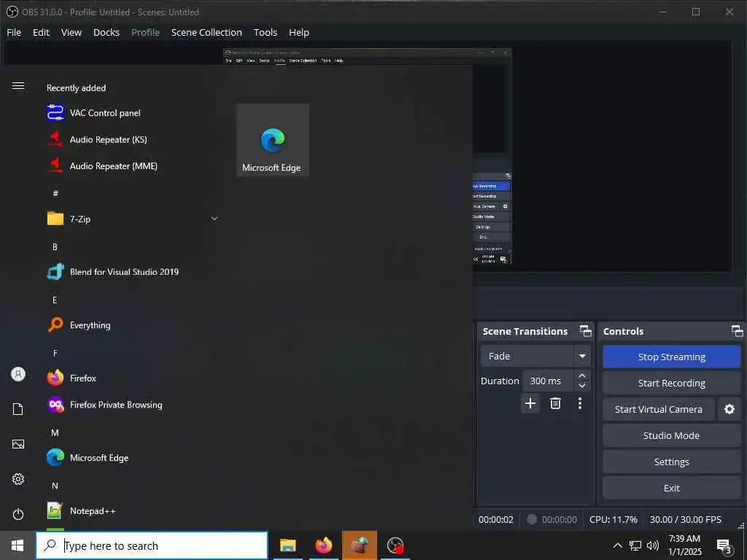Screen dimensions: 747x560
Task: Toggle Studio Mode
Action: (672, 435)
